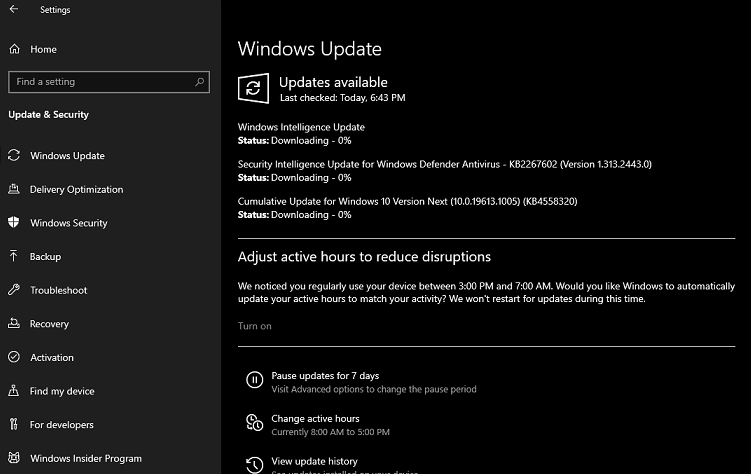751x474 pixels.
Task: Click the Delivery Optimization icon
Action: pos(14,189)
